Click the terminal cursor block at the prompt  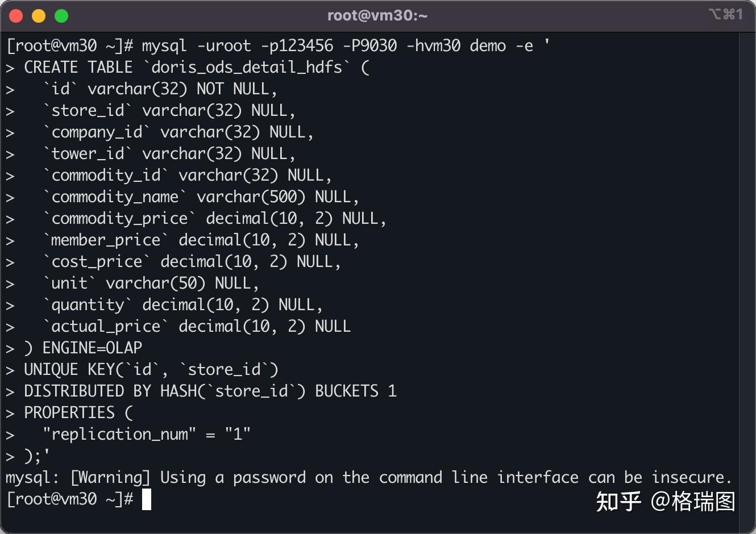(147, 499)
